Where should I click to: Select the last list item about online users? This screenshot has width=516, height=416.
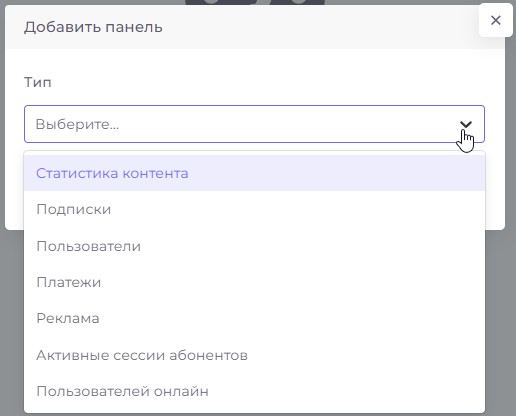tap(254, 391)
